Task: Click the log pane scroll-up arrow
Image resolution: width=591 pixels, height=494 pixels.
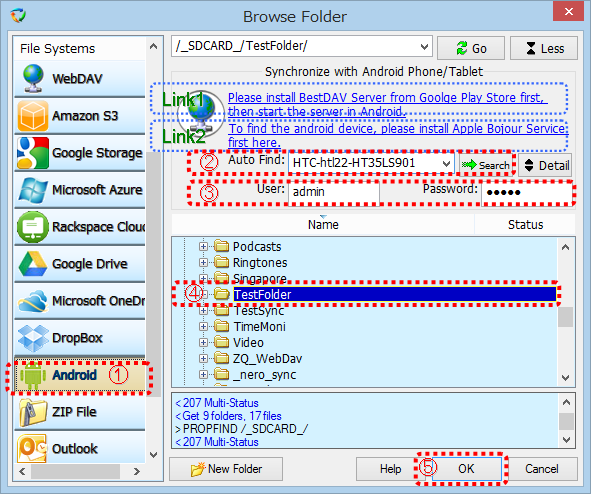Action: [566, 402]
